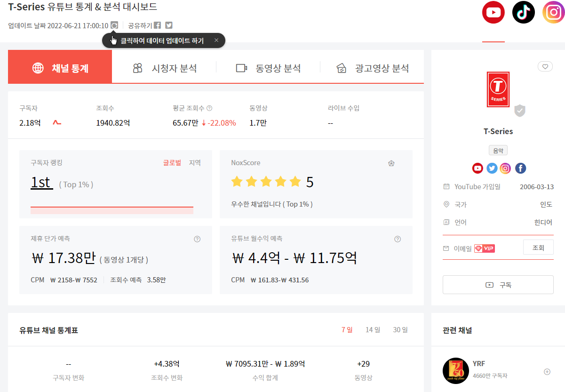Viewport: 565px width, 392px height.
Task: Select the 14 일 period
Action: 373,330
